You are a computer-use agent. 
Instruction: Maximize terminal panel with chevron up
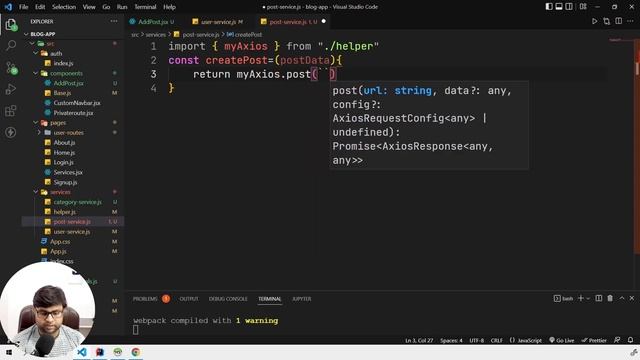pyautogui.click(x=622, y=298)
